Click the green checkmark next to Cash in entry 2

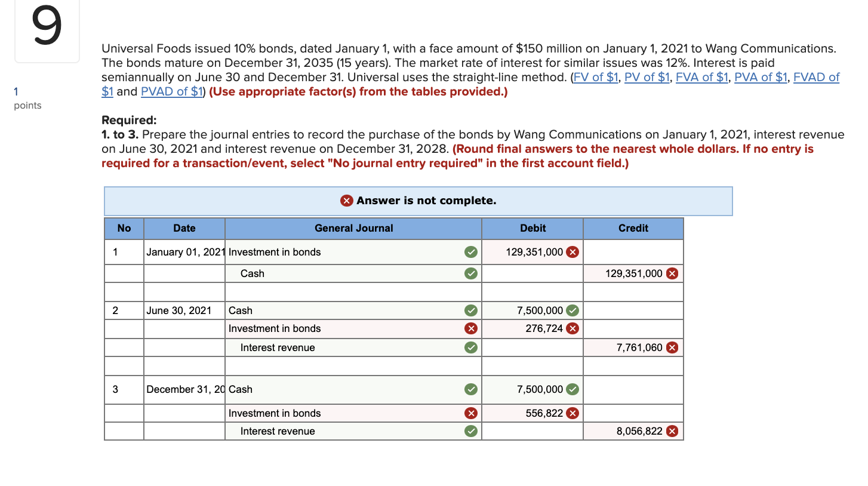pyautogui.click(x=471, y=310)
